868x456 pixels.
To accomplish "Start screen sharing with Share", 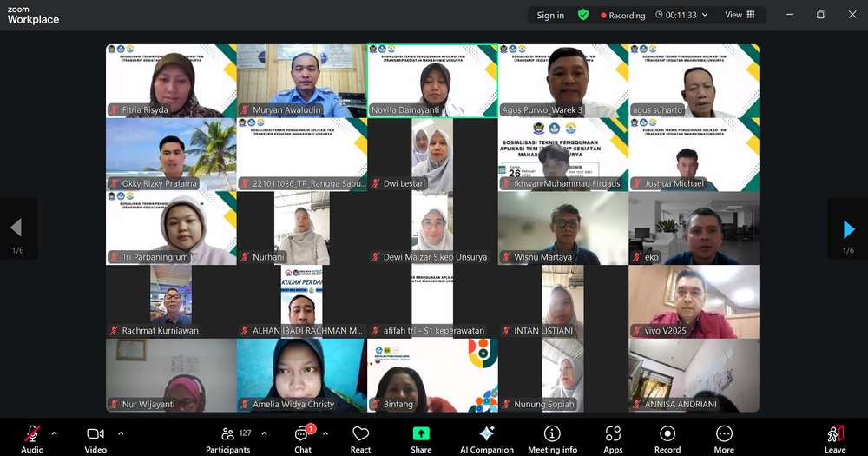I will point(421,438).
